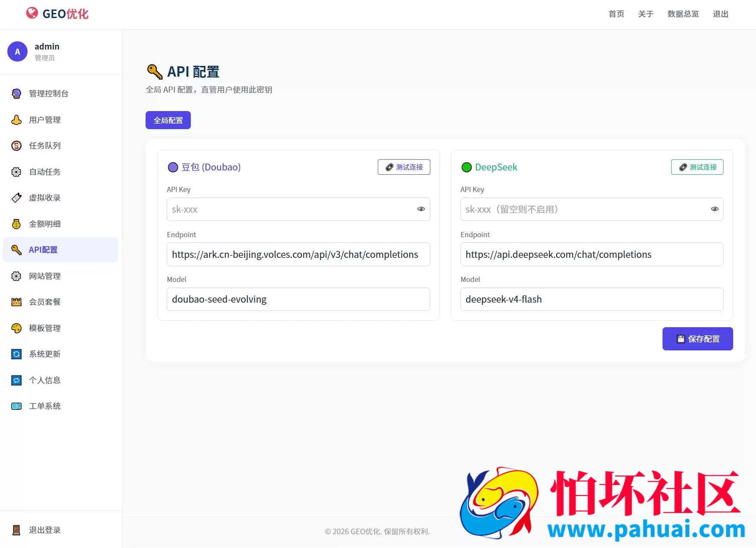This screenshot has width=756, height=548.
Task: Open 自动任务 from the sidebar
Action: (x=60, y=172)
